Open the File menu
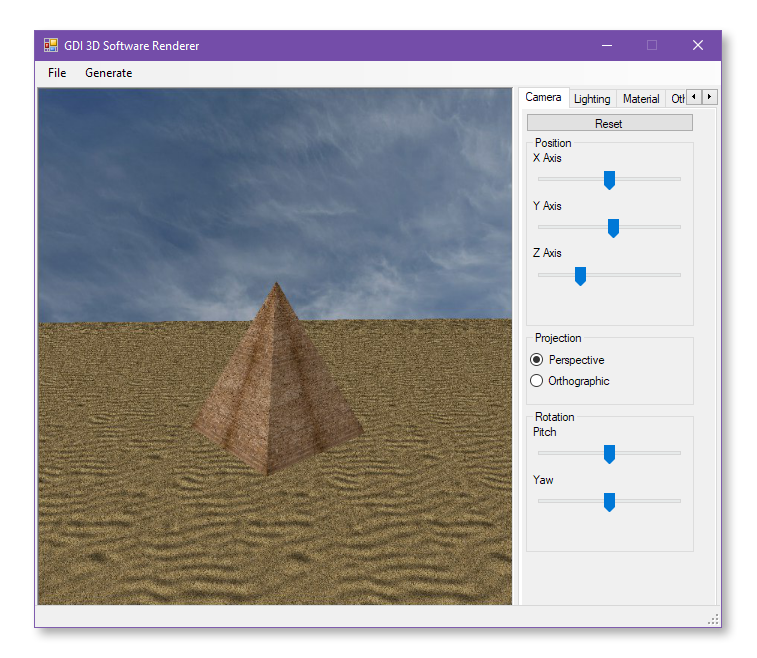 [x=57, y=73]
